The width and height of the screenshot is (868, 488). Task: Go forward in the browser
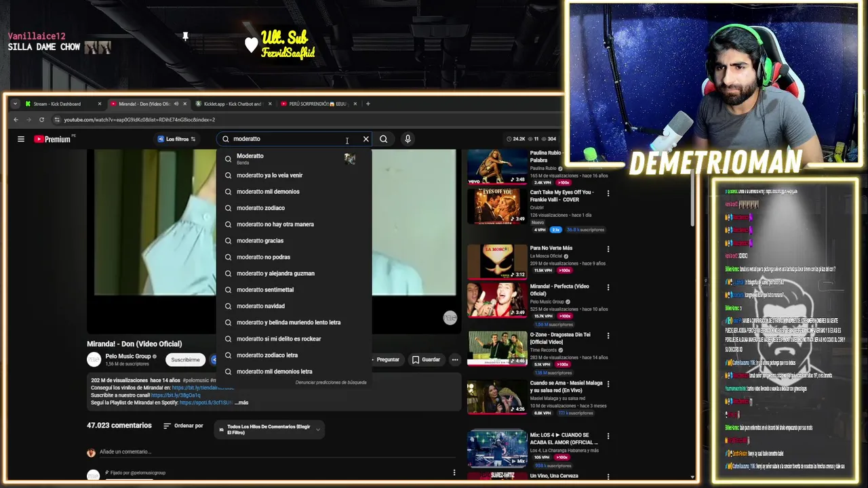(x=29, y=120)
